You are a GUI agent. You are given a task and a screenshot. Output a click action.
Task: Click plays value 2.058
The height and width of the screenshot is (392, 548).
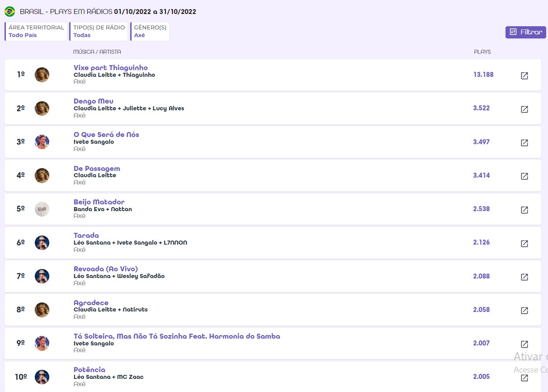(482, 310)
